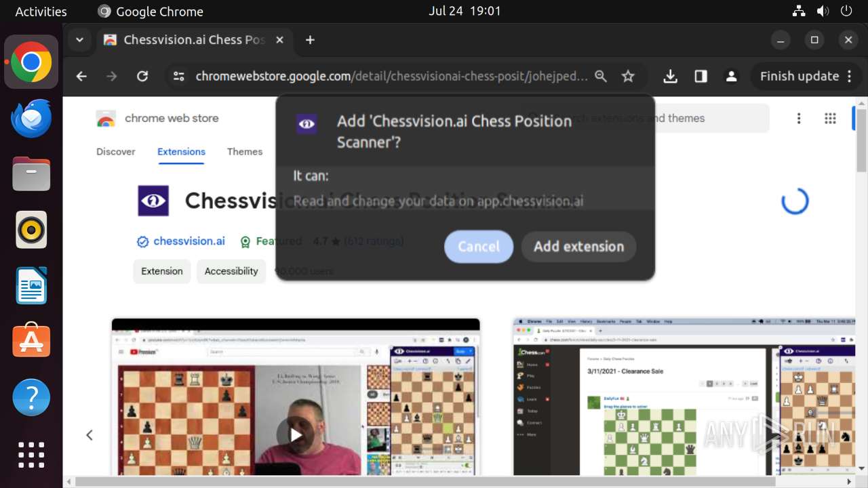The image size is (868, 488).
Task: Show Applications grid in dock
Action: 31,454
